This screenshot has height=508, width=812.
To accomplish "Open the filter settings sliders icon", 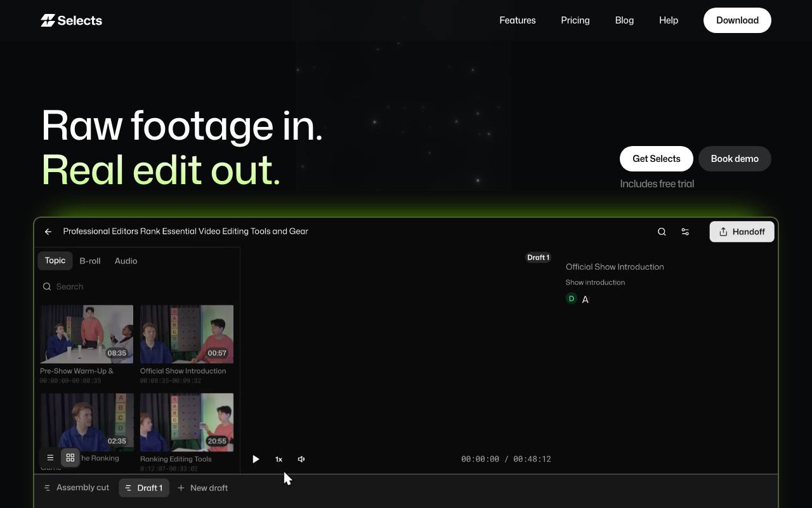I will click(x=685, y=232).
